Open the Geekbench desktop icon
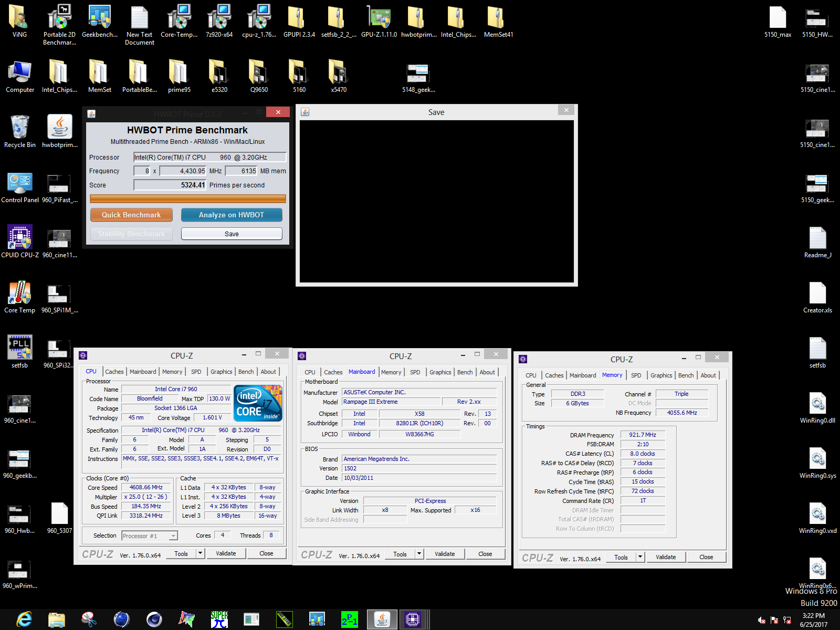 [100, 21]
